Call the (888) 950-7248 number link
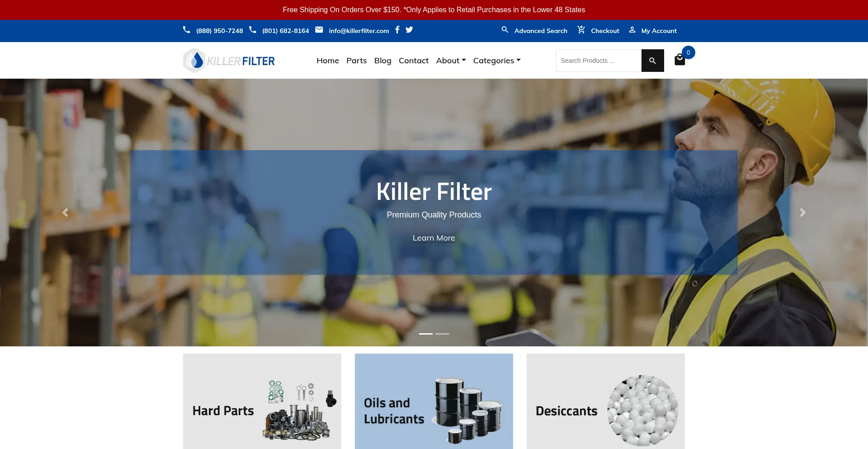This screenshot has width=868, height=449. coord(220,31)
